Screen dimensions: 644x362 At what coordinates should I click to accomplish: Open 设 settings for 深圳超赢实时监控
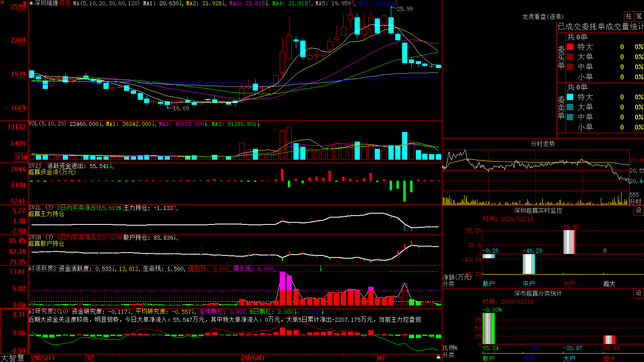(639, 210)
